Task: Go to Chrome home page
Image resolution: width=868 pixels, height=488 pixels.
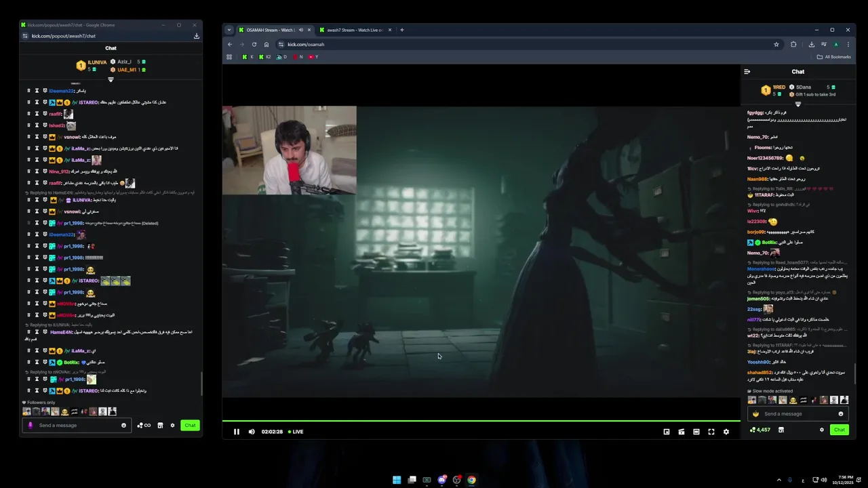Action: click(267, 45)
